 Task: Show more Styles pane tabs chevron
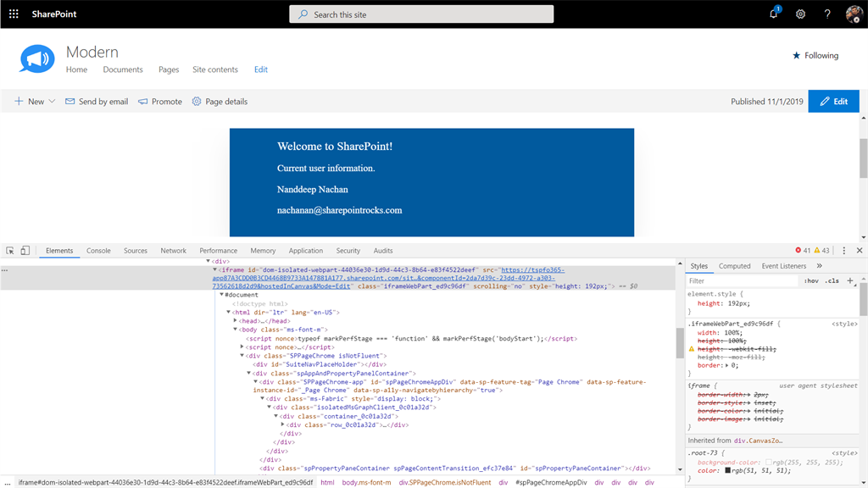820,266
